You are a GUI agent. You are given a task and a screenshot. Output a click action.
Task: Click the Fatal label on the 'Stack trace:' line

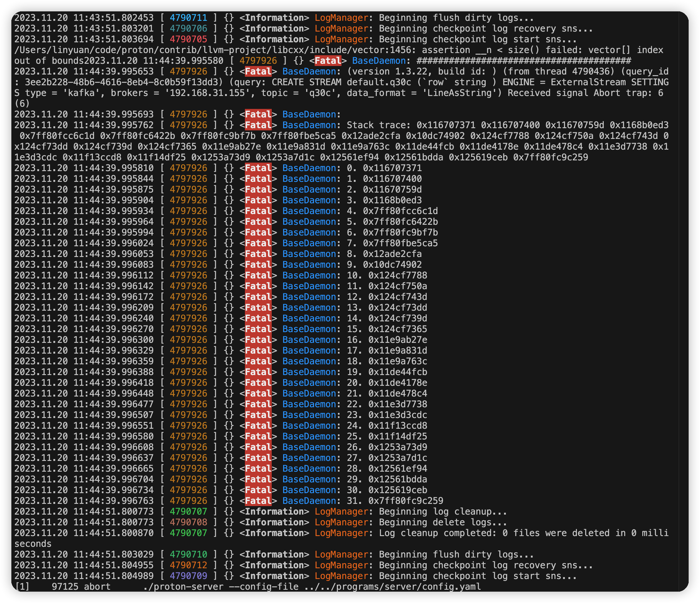coord(258,125)
